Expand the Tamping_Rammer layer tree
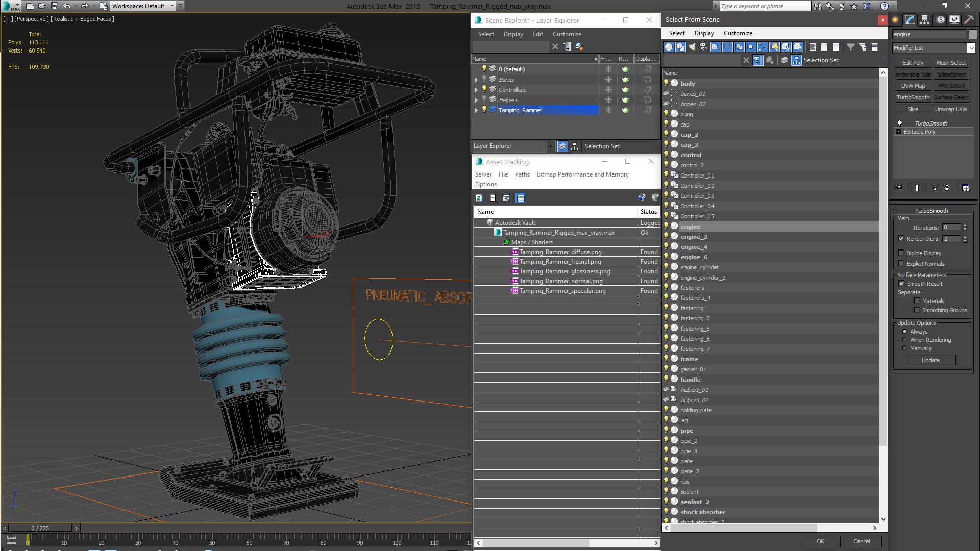Viewport: 980px width, 551px height. (x=476, y=110)
